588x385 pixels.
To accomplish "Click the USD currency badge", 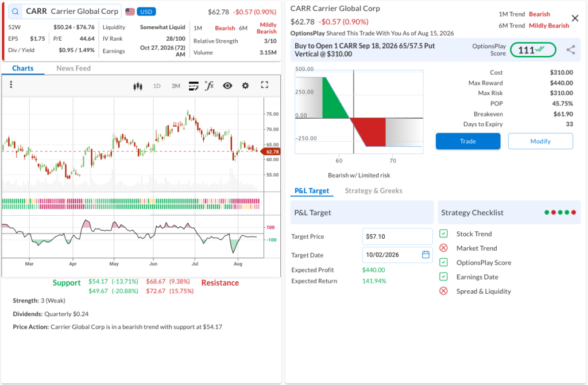I will click(x=146, y=11).
